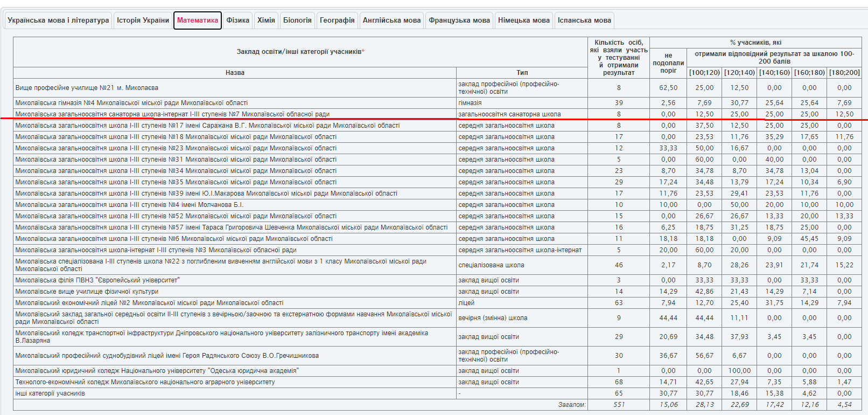Click value 62,50 in училище №21 row
The width and height of the screenshot is (868, 415).
[668, 88]
